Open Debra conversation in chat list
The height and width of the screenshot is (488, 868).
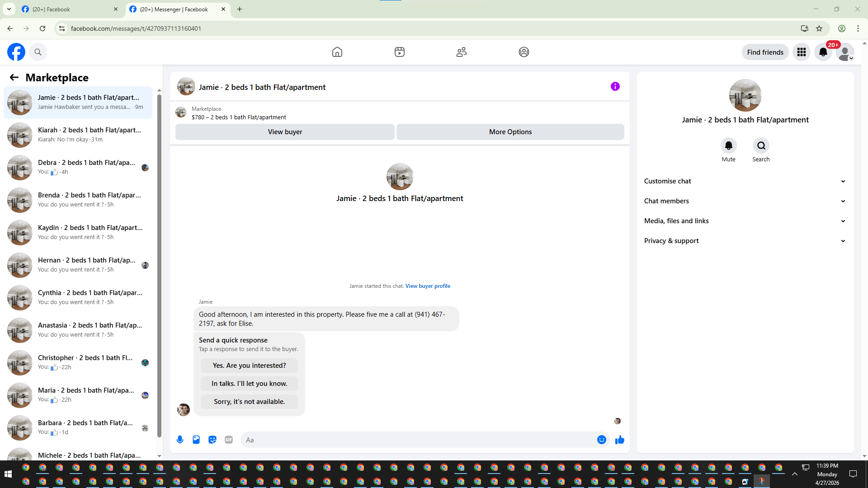click(x=78, y=167)
